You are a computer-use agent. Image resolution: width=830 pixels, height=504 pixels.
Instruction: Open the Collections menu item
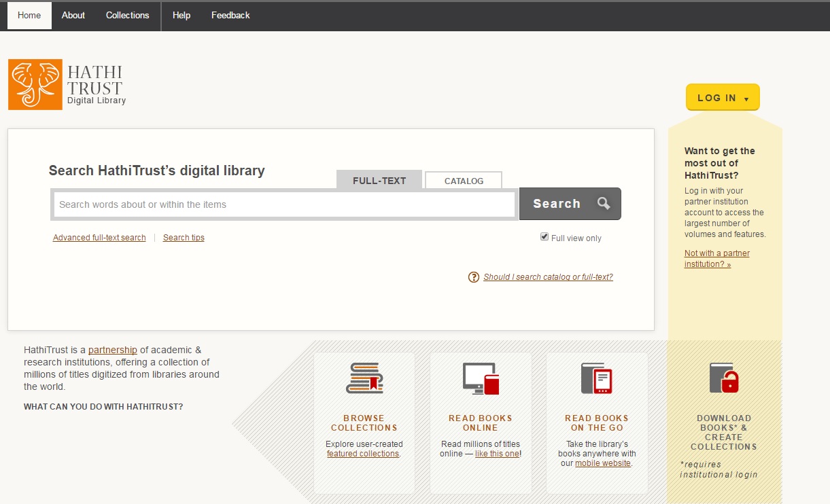click(127, 15)
